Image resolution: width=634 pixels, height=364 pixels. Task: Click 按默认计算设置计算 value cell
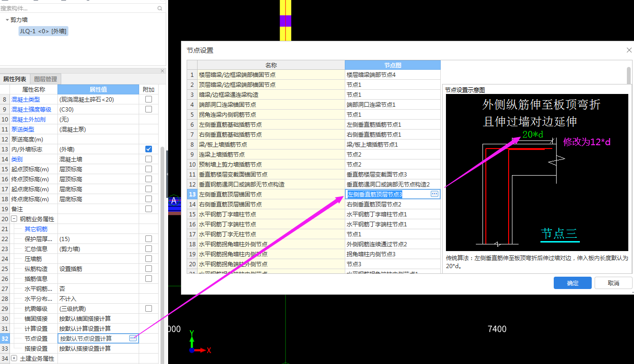(x=98, y=328)
